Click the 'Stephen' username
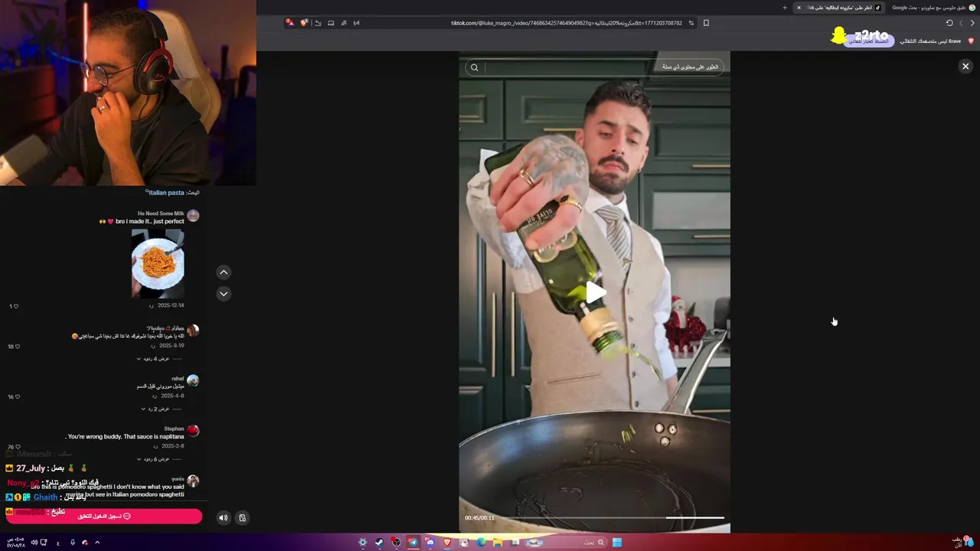The height and width of the screenshot is (551, 980). [174, 429]
